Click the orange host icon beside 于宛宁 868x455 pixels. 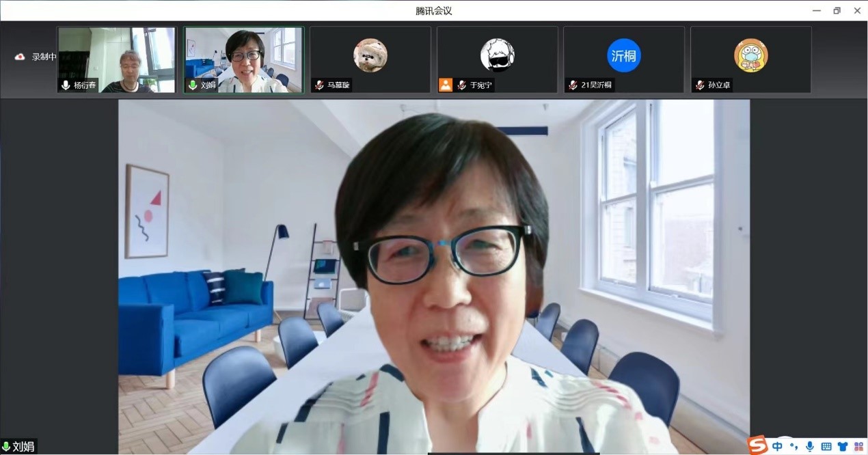(x=446, y=85)
